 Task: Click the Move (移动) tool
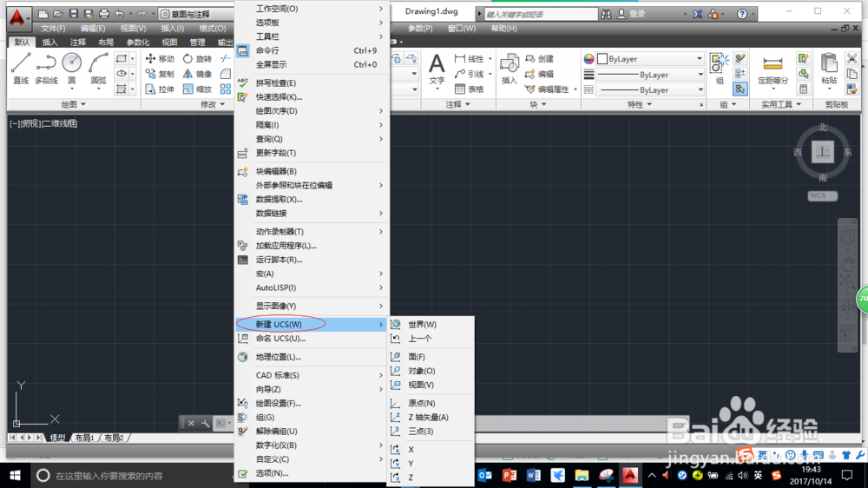coord(160,59)
